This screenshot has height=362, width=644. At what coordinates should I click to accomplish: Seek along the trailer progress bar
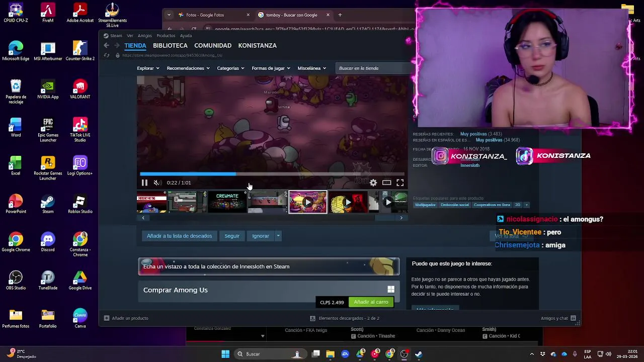(x=272, y=174)
